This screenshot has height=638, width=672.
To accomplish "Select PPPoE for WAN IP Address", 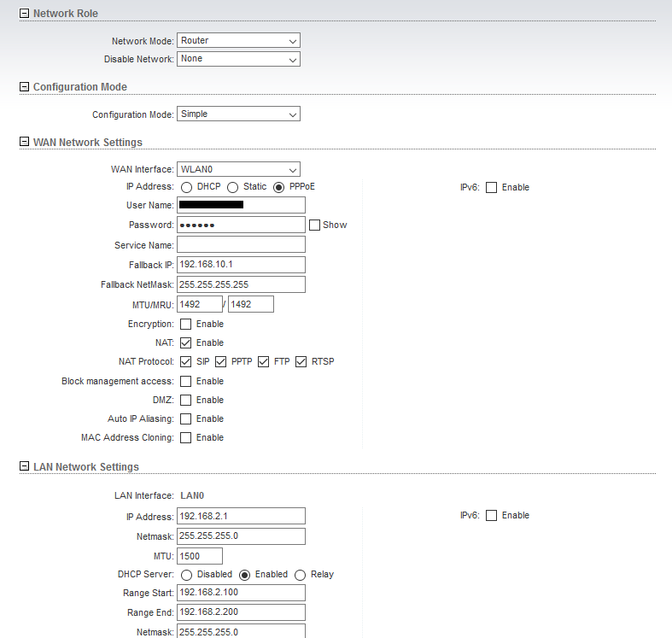I will (x=278, y=187).
